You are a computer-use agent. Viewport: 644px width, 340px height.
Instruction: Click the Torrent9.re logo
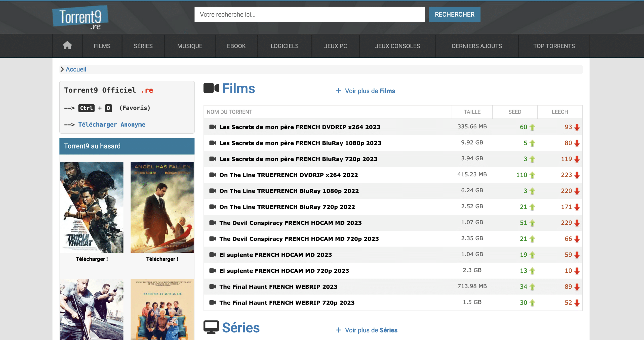pyautogui.click(x=80, y=18)
